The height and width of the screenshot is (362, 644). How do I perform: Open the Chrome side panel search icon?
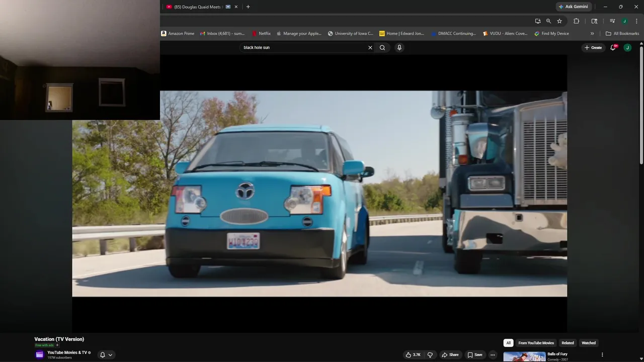click(x=594, y=21)
